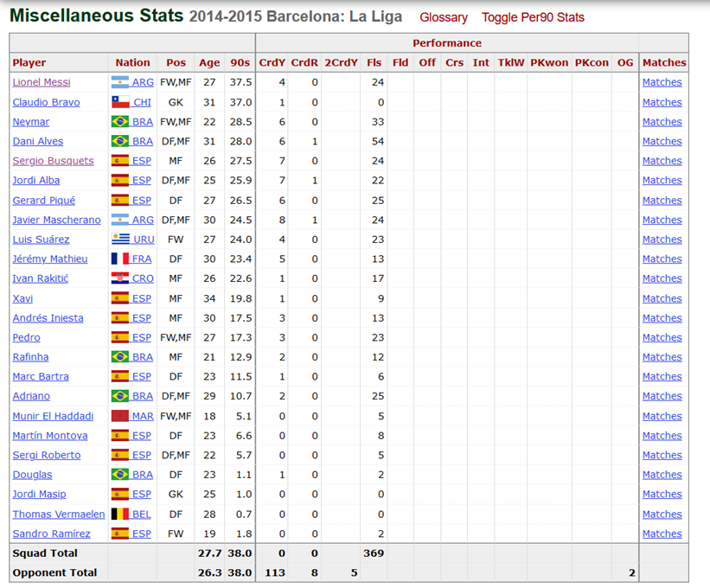Sort table by Pos column header

pyautogui.click(x=176, y=62)
